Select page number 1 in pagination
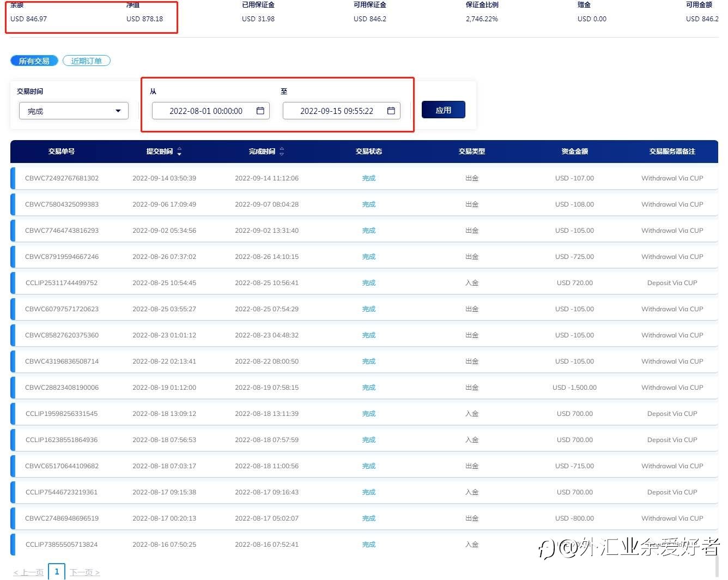 click(x=57, y=572)
